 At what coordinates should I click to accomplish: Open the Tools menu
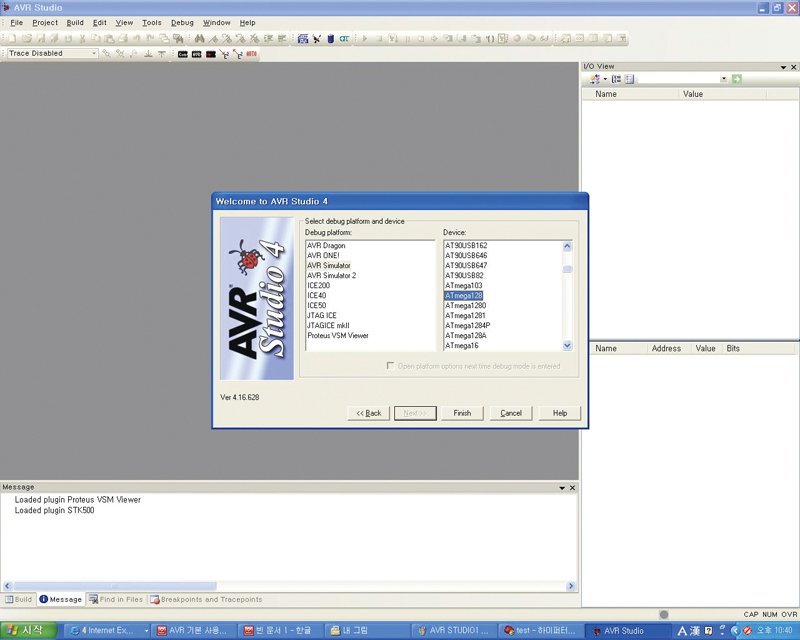[x=152, y=23]
